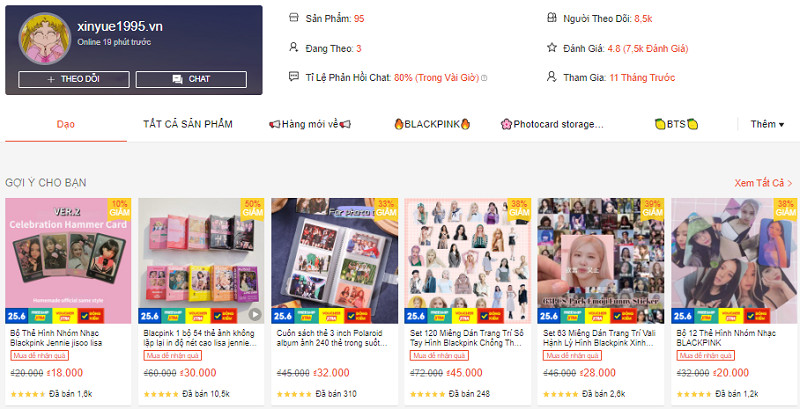Click the following person icon beside Đang Theo

coord(293,47)
